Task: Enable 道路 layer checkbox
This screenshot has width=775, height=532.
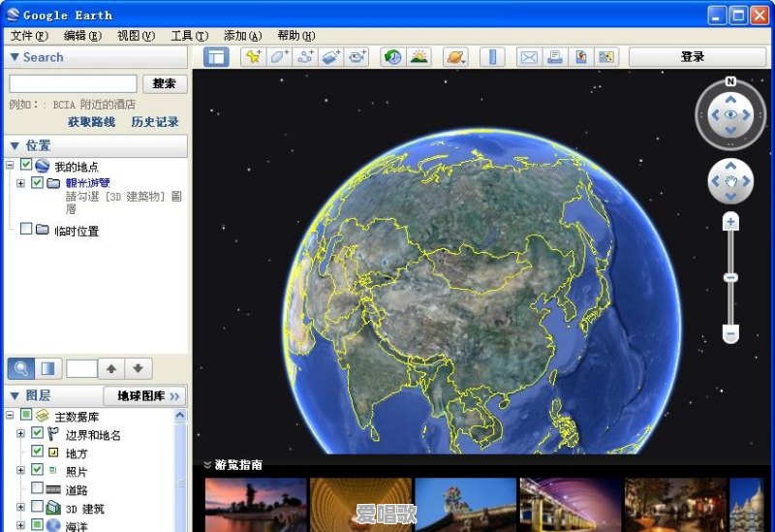Action: click(x=37, y=488)
